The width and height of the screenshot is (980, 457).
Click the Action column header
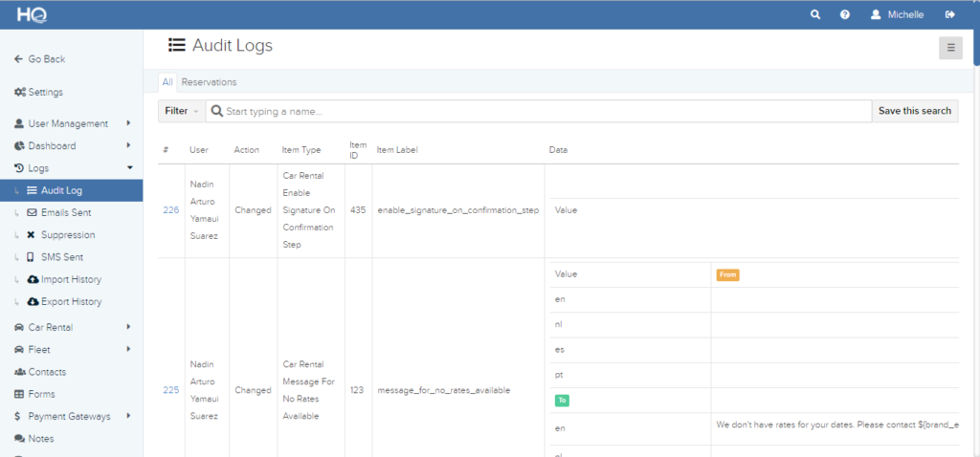click(x=246, y=150)
